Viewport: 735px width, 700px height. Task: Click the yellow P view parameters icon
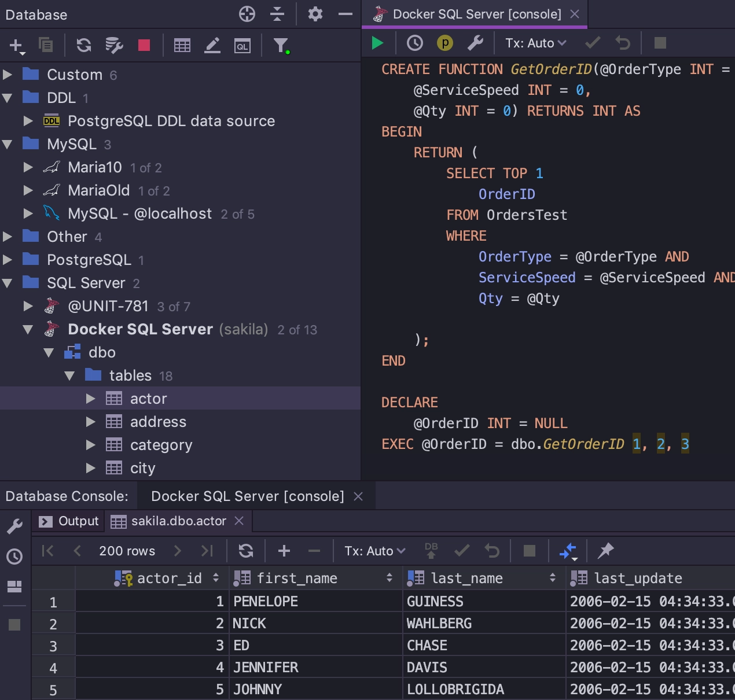(444, 43)
